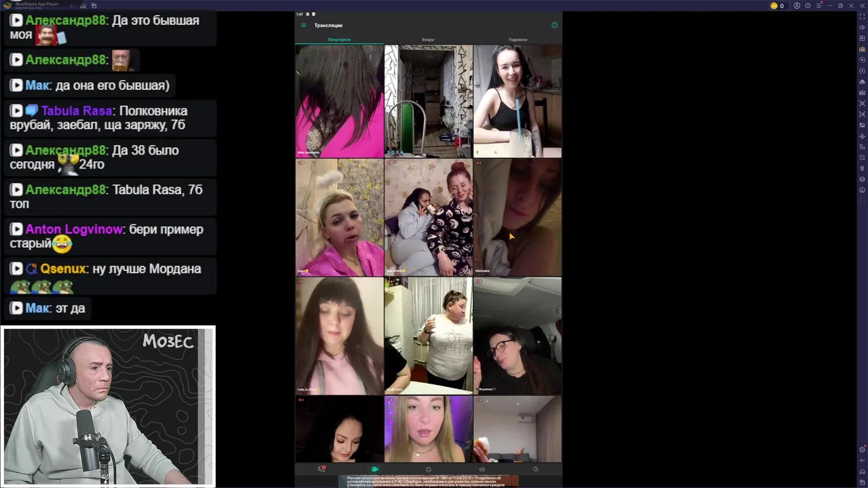Open stream thumbnail showing empty room with chair
The image size is (868, 488).
(x=429, y=101)
